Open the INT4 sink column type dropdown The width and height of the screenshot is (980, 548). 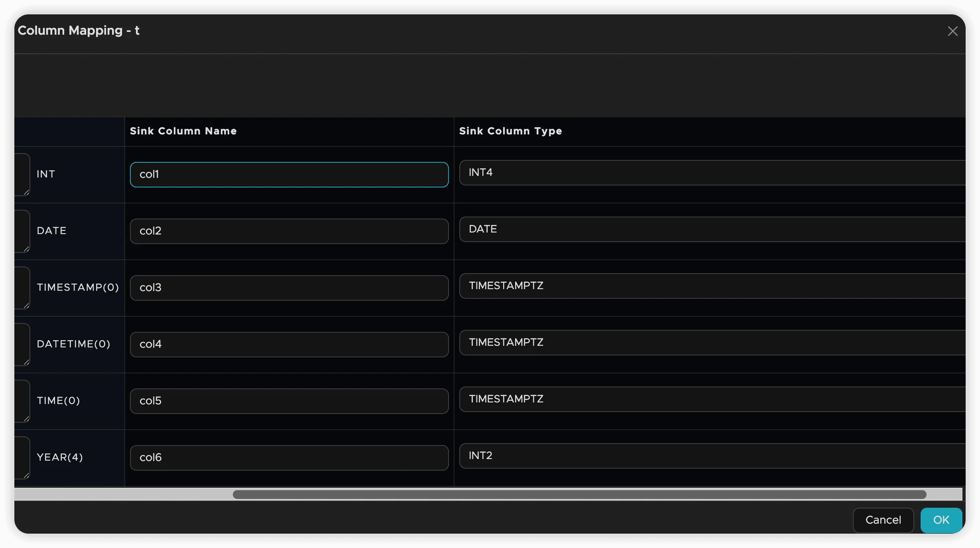pos(712,173)
